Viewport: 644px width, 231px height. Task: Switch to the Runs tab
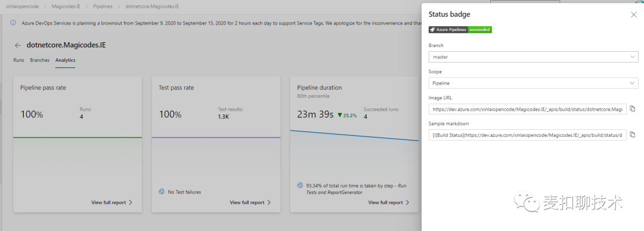click(18, 60)
